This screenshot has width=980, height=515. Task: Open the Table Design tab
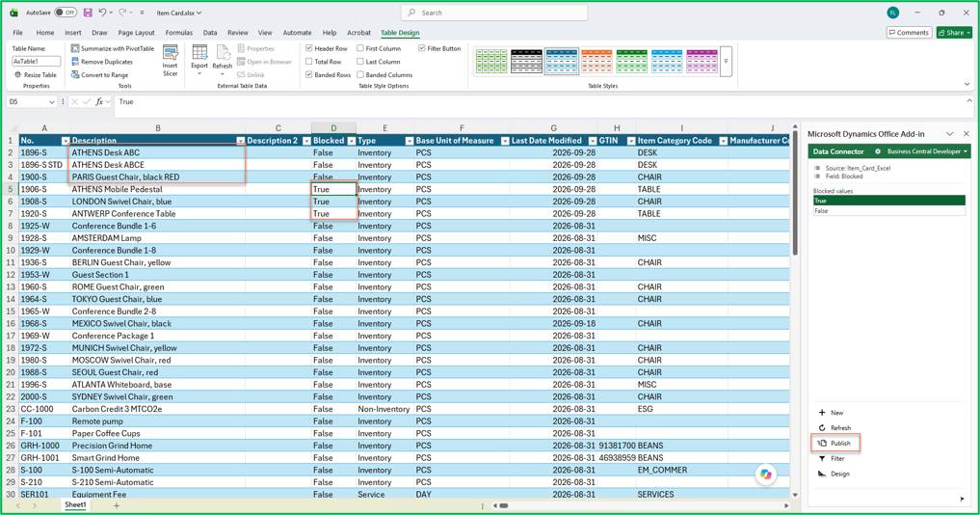click(x=400, y=33)
